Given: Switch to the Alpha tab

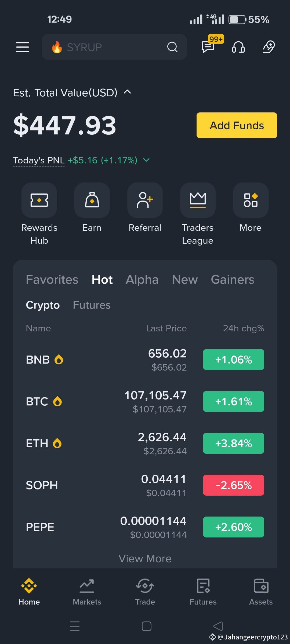Looking at the screenshot, I should pyautogui.click(x=142, y=280).
